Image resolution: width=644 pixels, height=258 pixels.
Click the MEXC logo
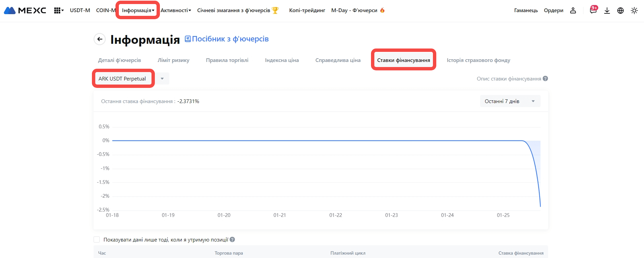tap(25, 10)
